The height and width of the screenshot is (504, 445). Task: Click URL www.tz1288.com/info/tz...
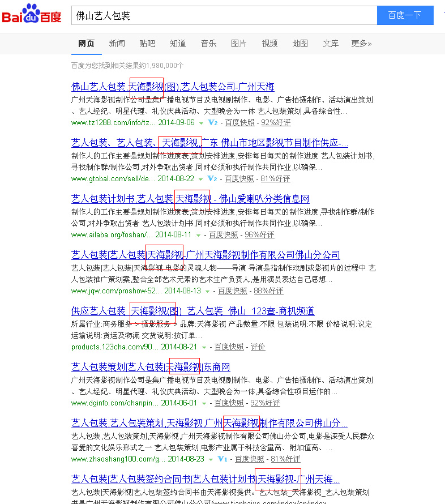113,122
